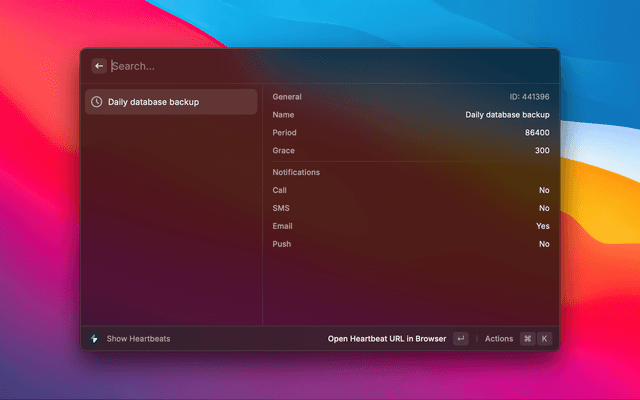Screen dimensions: 640x400
Task: Click the Command key symbol
Action: tap(527, 339)
